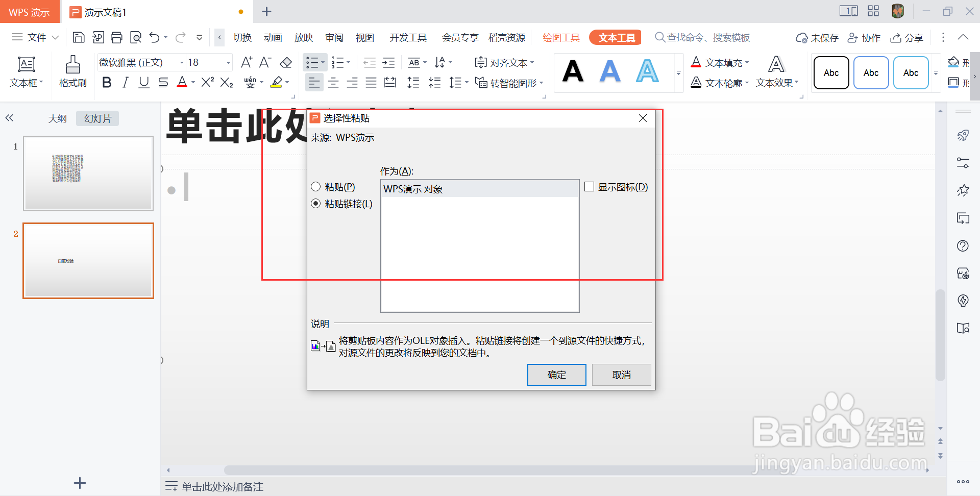Open the 切换 ribbon tab
Screen dimensions: 980x496
pyautogui.click(x=242, y=37)
